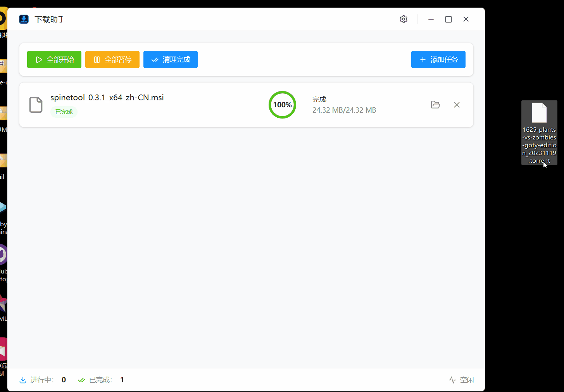Click the green 已完成 status tag

point(64,112)
